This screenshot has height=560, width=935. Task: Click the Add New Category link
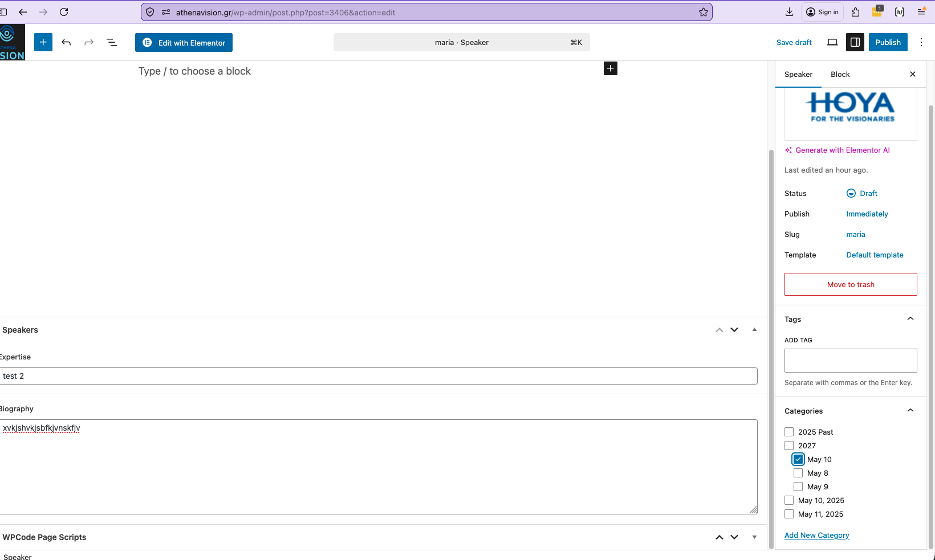click(816, 535)
